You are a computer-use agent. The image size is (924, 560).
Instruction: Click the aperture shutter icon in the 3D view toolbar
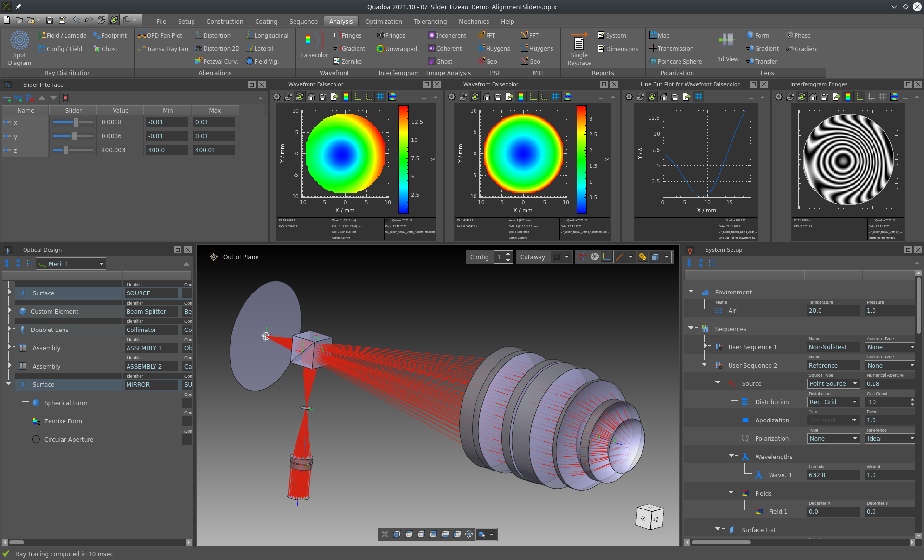[x=595, y=257]
